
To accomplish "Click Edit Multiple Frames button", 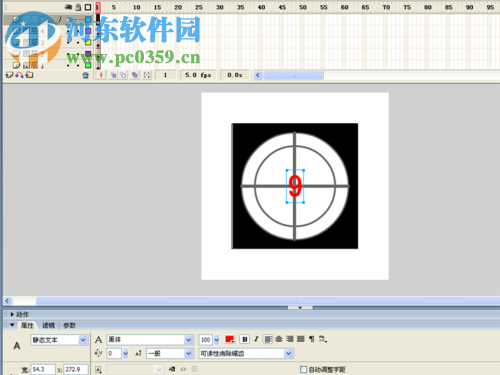I will [x=135, y=75].
